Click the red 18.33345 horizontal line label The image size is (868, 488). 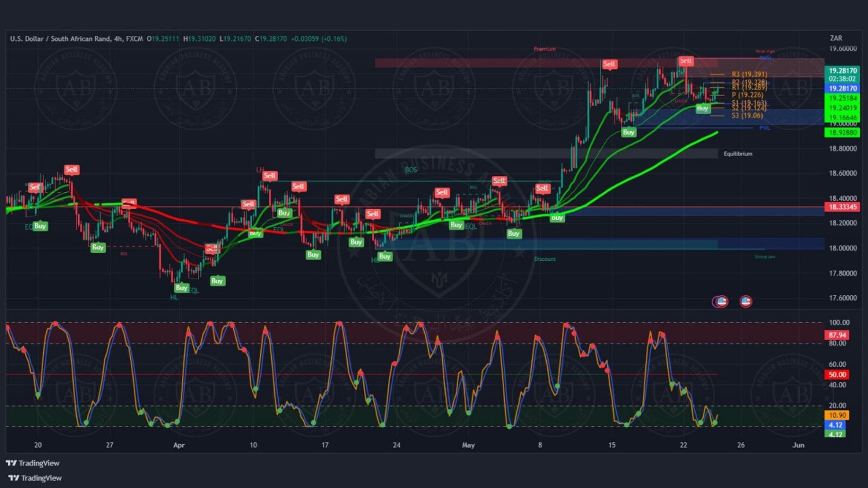coord(842,207)
